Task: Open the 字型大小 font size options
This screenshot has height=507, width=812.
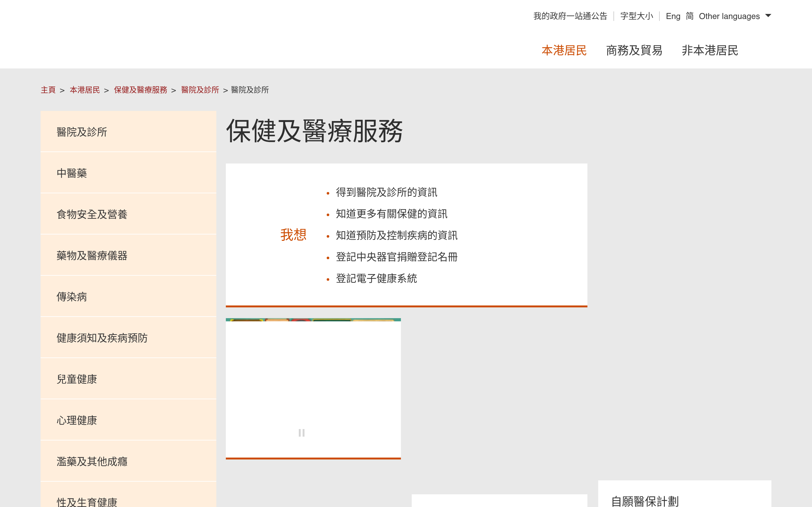Action: click(636, 16)
